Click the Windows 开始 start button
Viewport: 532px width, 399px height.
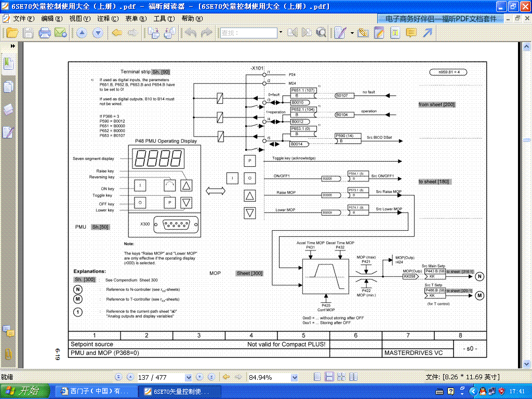25,391
